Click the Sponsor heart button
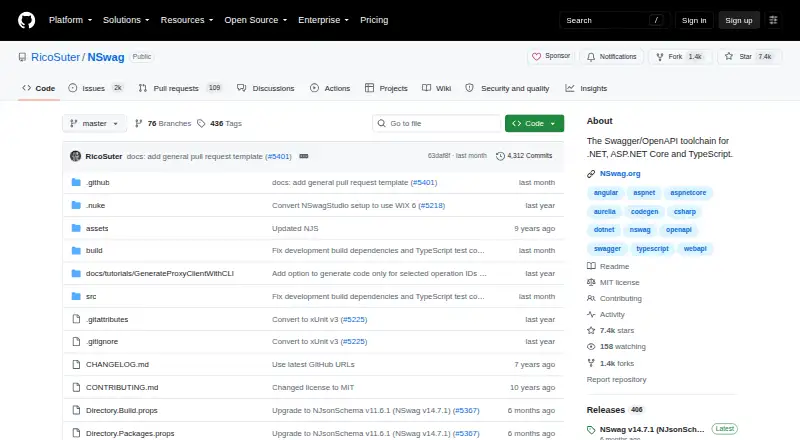800x440 pixels. click(x=551, y=56)
